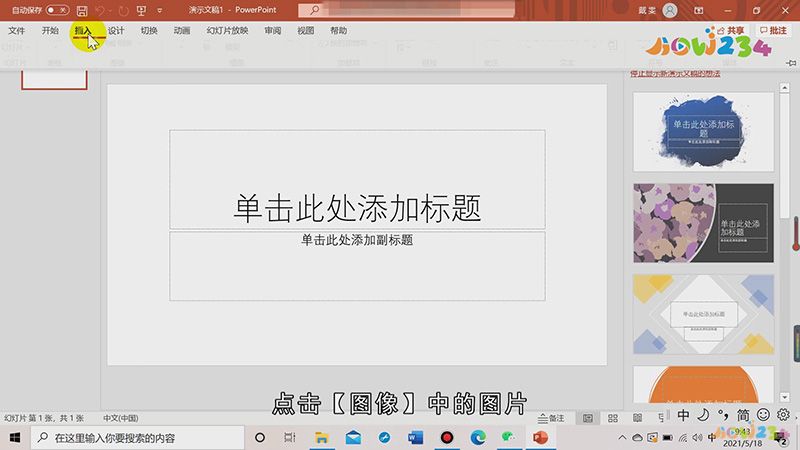
Task: Click the design pane scroll-up arrow
Action: click(x=785, y=88)
